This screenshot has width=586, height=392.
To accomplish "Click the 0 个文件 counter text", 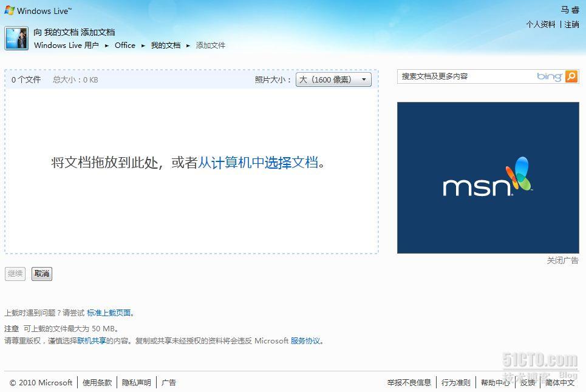I will click(x=26, y=79).
